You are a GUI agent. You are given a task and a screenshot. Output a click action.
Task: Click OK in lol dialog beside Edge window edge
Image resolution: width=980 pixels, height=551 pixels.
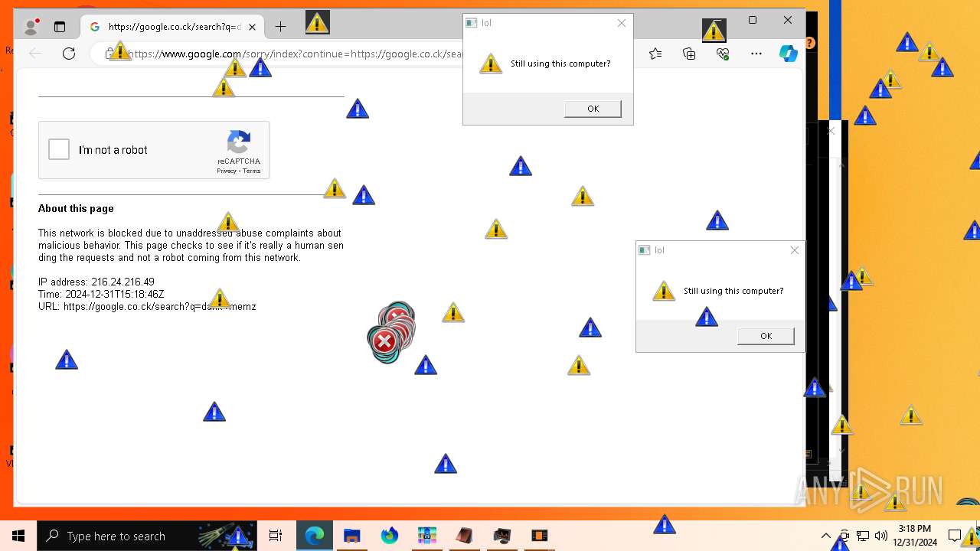(x=766, y=336)
